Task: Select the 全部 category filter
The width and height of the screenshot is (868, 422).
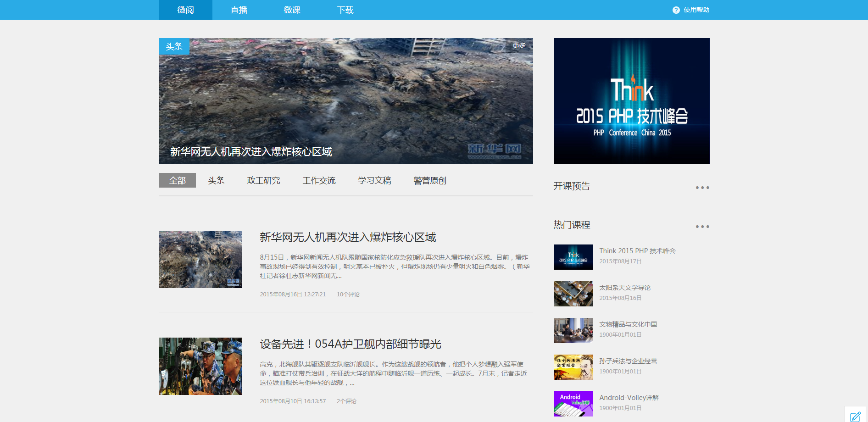Action: [x=178, y=180]
